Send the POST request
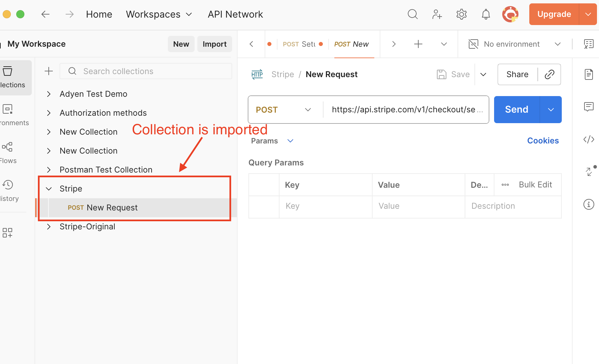Image resolution: width=599 pixels, height=364 pixels. click(517, 110)
